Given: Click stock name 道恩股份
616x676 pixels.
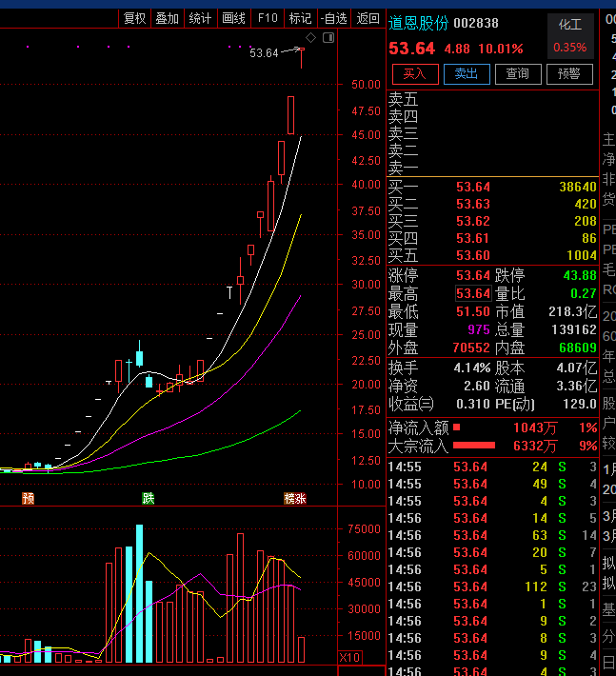Looking at the screenshot, I should (x=418, y=23).
